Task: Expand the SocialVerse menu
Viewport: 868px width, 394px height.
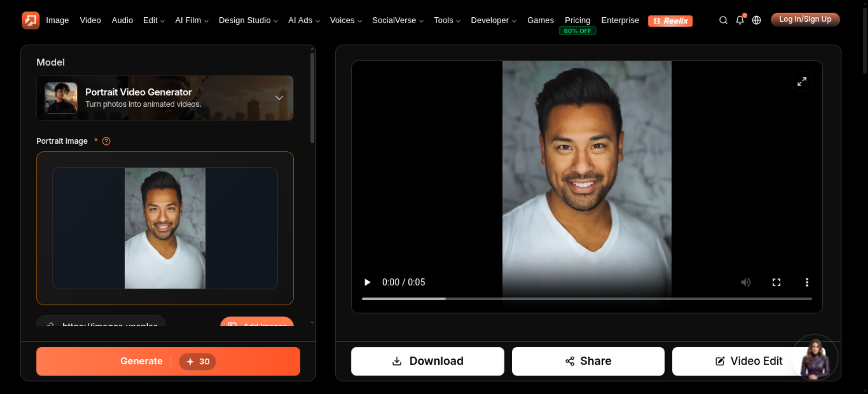Action: tap(398, 20)
